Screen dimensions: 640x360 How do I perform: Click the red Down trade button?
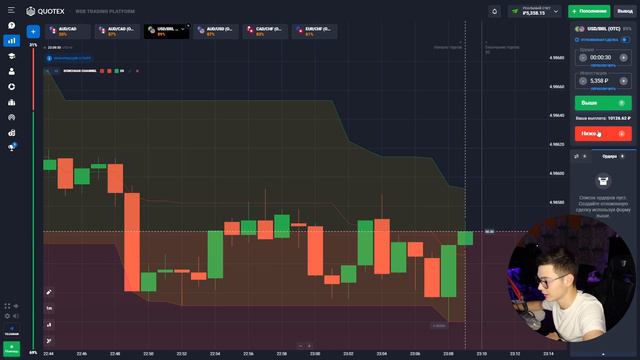(603, 133)
